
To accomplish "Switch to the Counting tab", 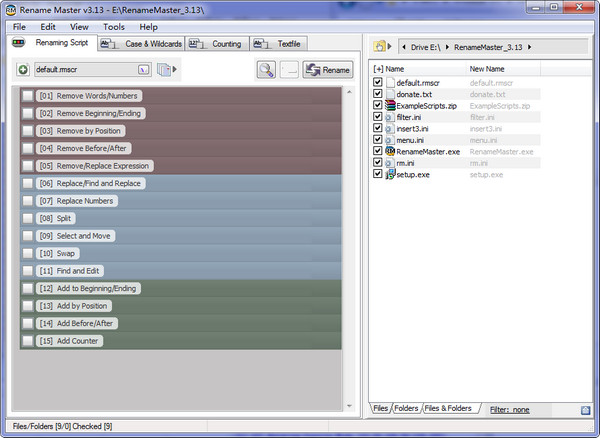I will click(217, 44).
